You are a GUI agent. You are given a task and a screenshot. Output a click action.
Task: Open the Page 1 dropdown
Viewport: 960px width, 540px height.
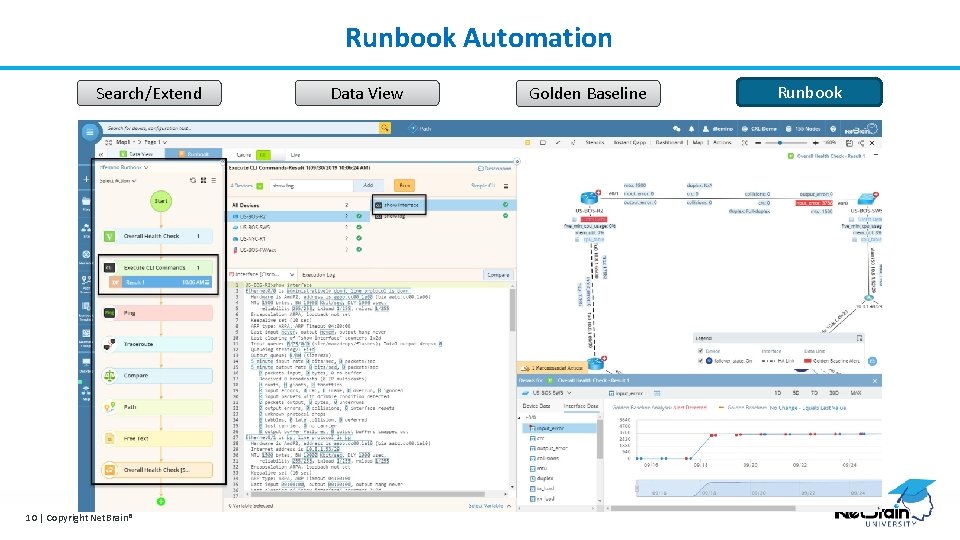[156, 142]
